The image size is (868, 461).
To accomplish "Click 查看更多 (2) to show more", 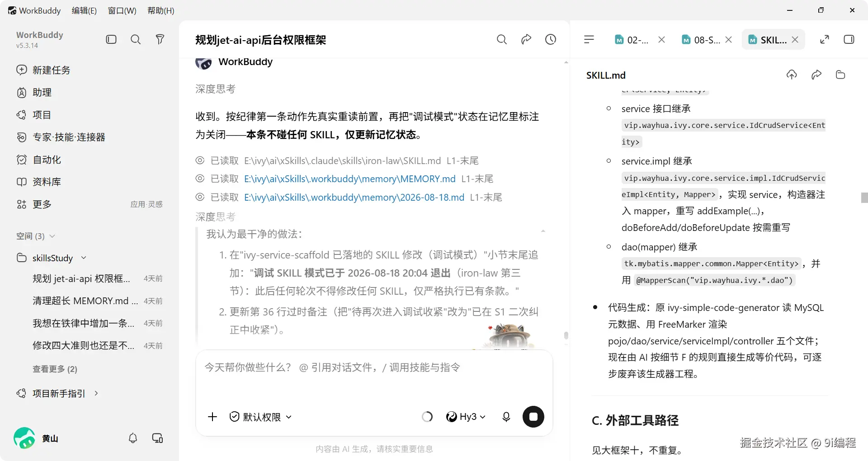I will [x=55, y=369].
